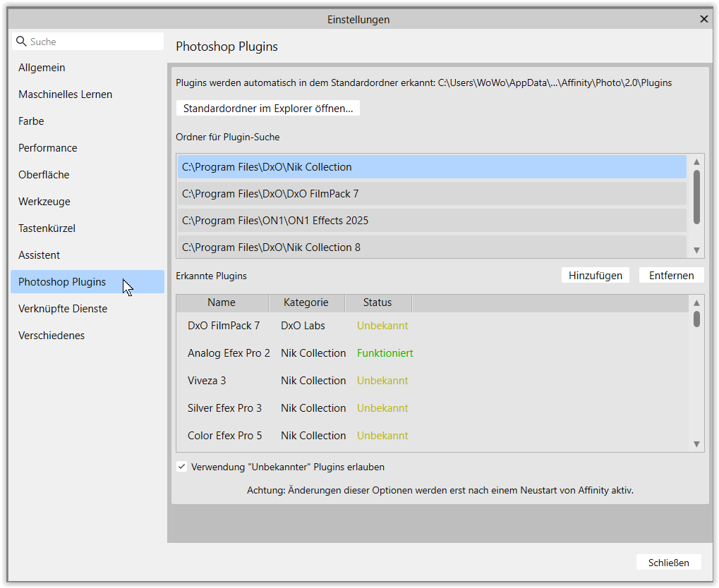Viewport: 719px width, 588px height.
Task: Open the Verschiedenes category
Action: [x=87, y=336]
